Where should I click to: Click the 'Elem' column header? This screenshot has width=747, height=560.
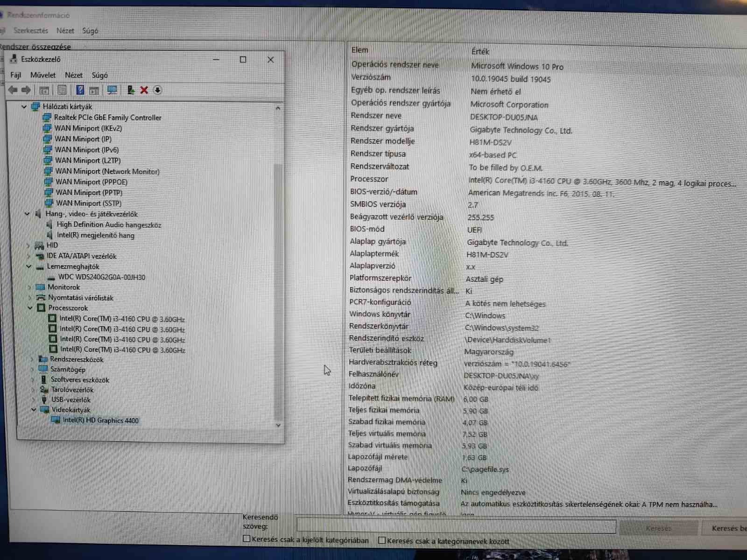click(359, 50)
